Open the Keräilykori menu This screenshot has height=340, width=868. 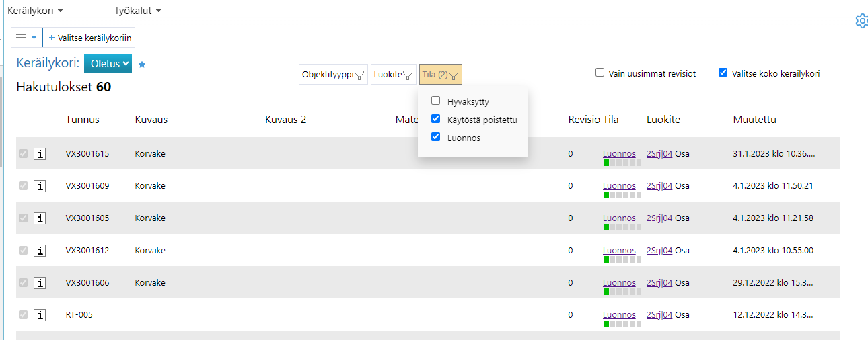[x=35, y=11]
